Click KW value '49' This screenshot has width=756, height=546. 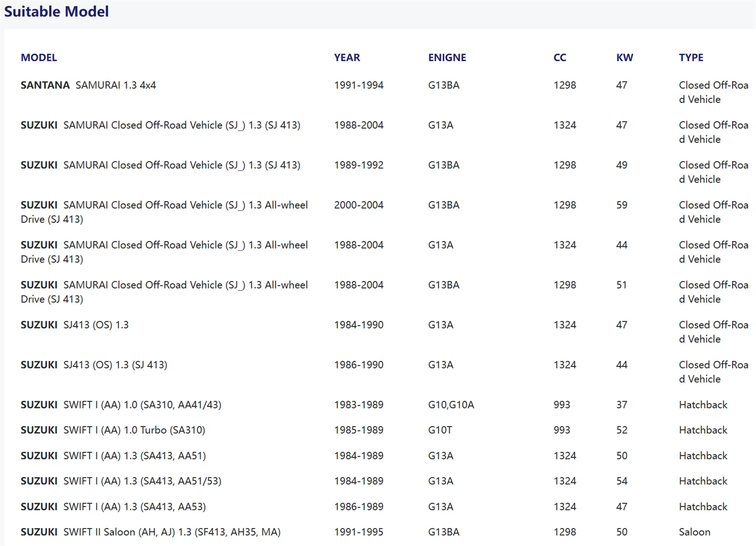622,165
